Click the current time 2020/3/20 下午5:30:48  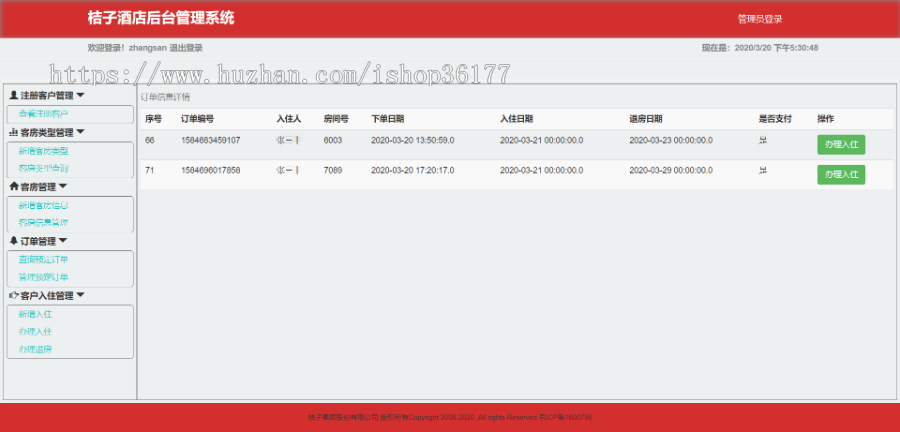pyautogui.click(x=776, y=48)
